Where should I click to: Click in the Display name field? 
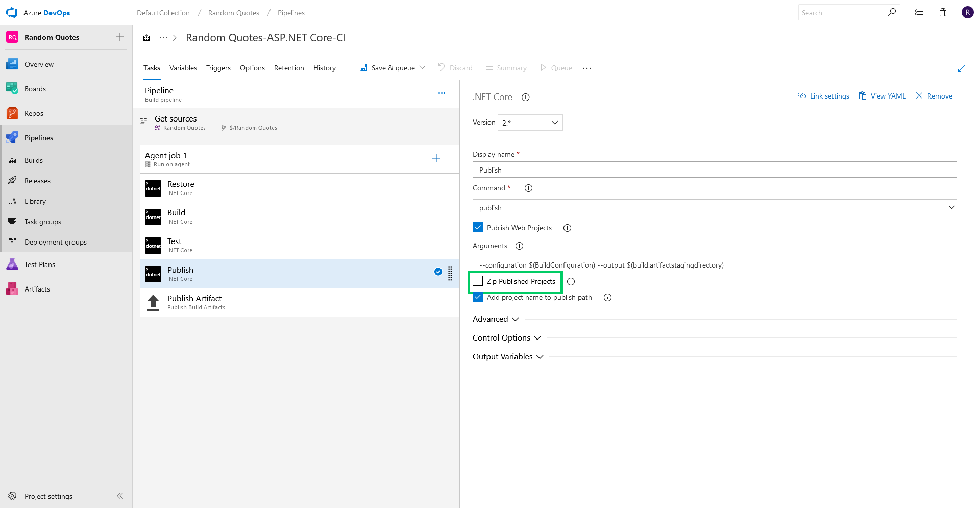tap(715, 170)
